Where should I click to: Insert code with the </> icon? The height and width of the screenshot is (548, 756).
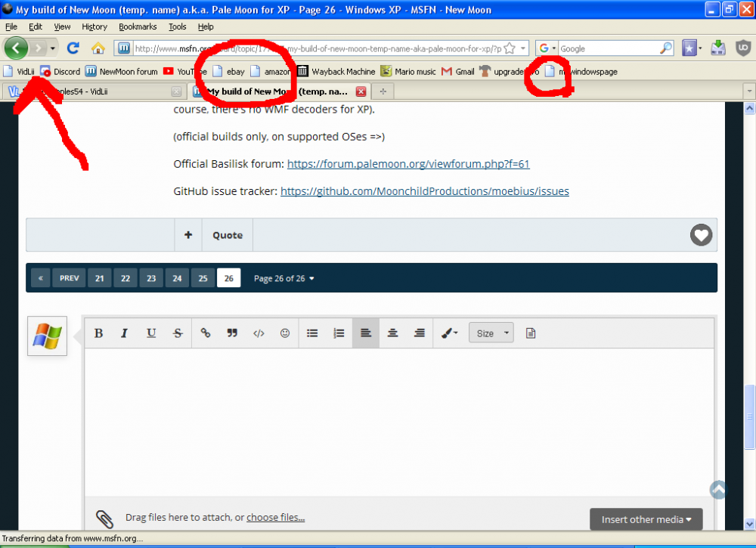[259, 333]
